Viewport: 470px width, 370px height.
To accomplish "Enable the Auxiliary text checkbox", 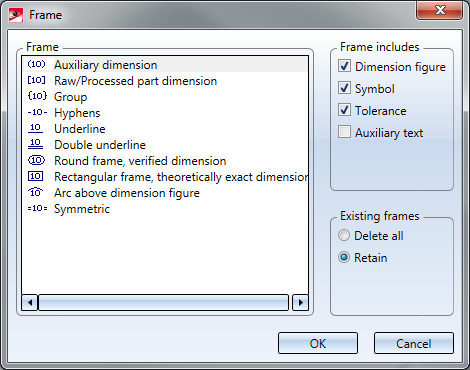I will (344, 132).
